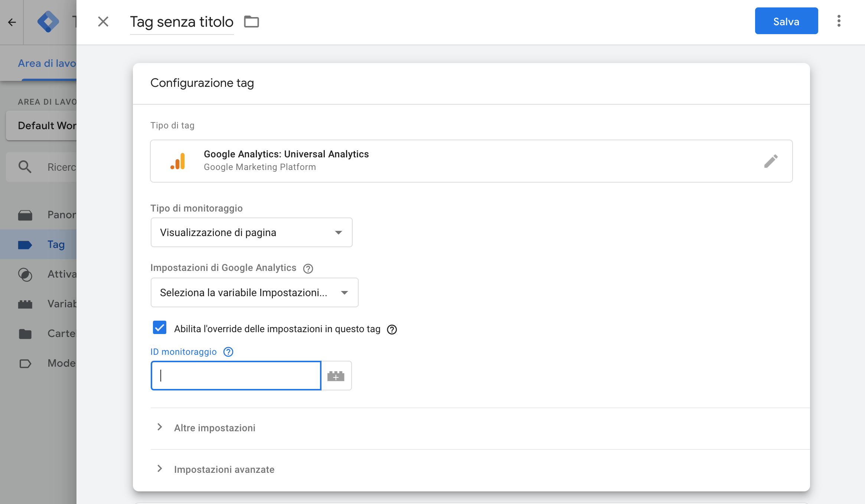Open help for Impostazioni di Google Analytics
This screenshot has height=504, width=865.
[x=308, y=268]
